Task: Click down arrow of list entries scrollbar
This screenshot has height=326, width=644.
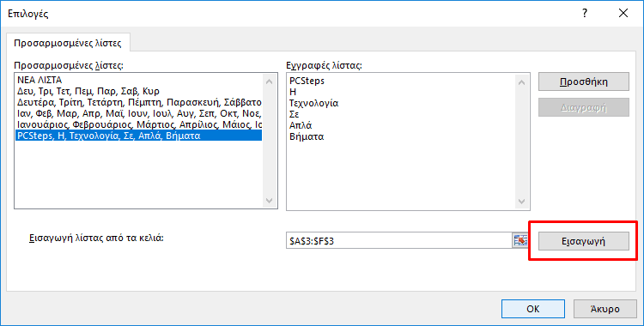Action: point(521,202)
